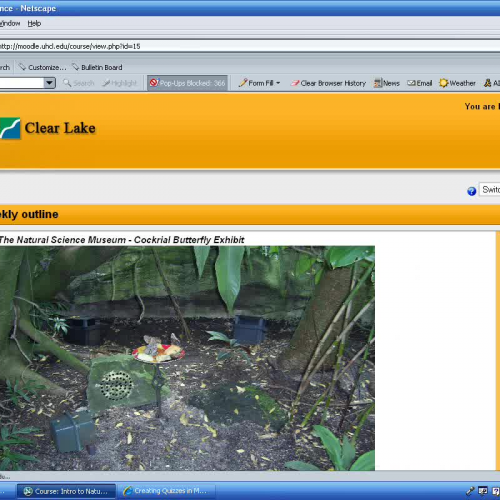Open the Switch role dropdown
Image resolution: width=500 pixels, height=500 pixels.
pos(489,190)
